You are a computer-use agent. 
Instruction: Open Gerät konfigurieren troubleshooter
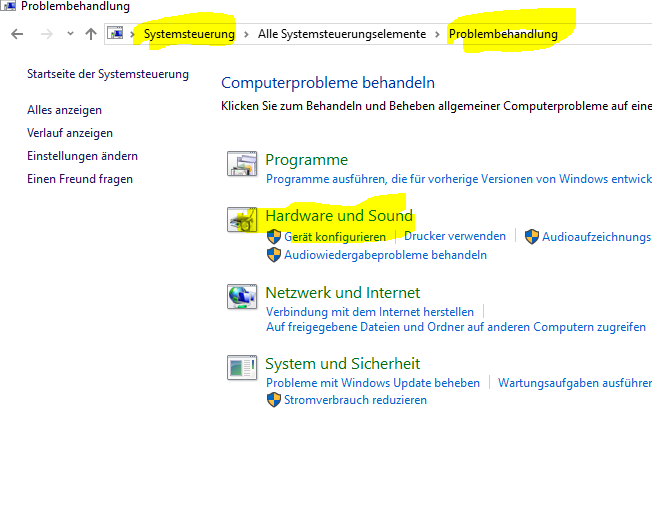click(x=335, y=237)
